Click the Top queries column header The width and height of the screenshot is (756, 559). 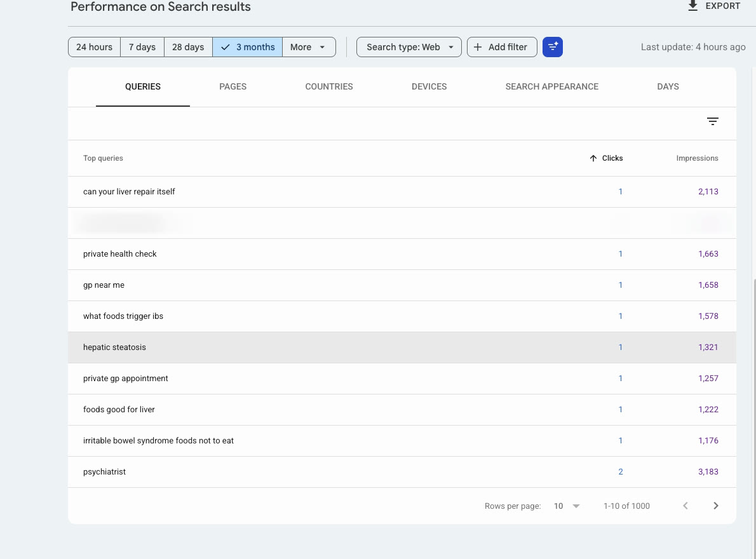(x=103, y=158)
